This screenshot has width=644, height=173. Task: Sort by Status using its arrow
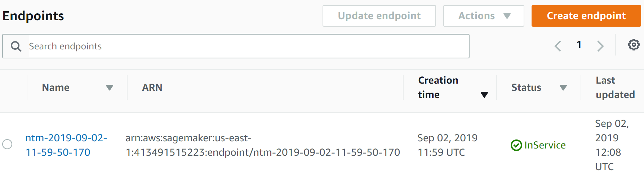coord(563,88)
